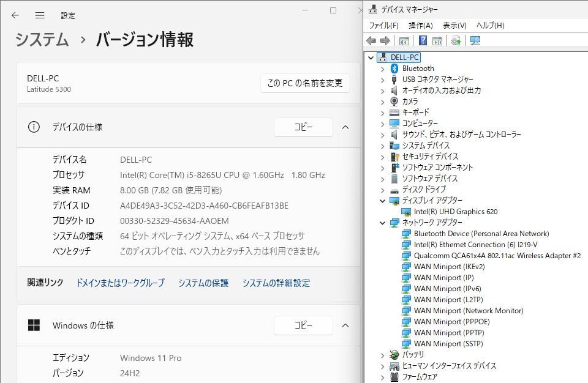Click processor value Intel(R) Core(TM) i5-8265U
Viewport: 588px width, 383px height.
tap(222, 175)
